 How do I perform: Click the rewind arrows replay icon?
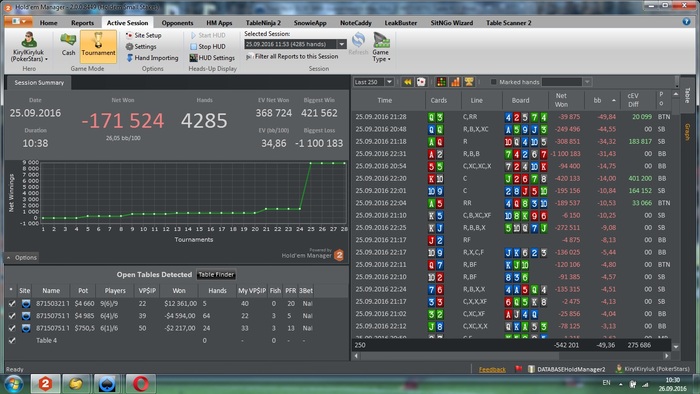pyautogui.click(x=407, y=82)
